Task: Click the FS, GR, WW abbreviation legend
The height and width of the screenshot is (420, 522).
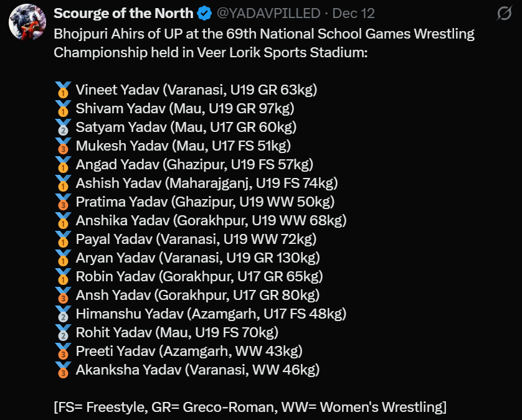Action: [x=250, y=408]
